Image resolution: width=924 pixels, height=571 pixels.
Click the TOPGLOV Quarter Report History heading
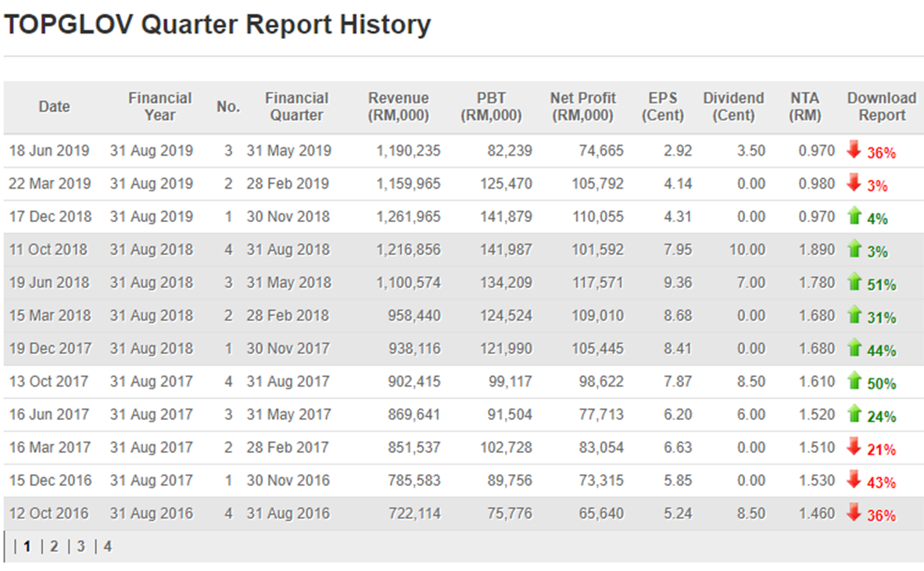point(217,25)
